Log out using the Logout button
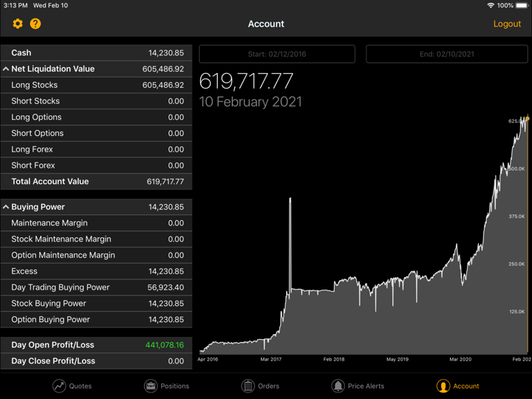 click(507, 24)
